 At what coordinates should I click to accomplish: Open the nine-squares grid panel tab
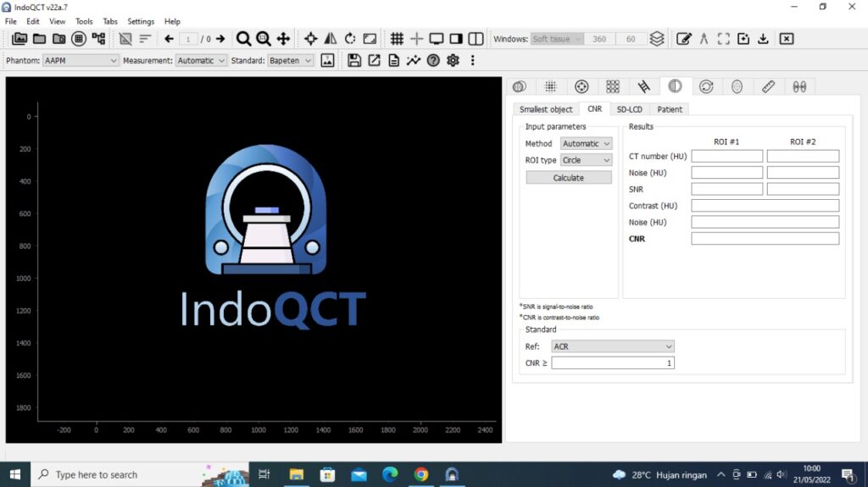pyautogui.click(x=612, y=86)
